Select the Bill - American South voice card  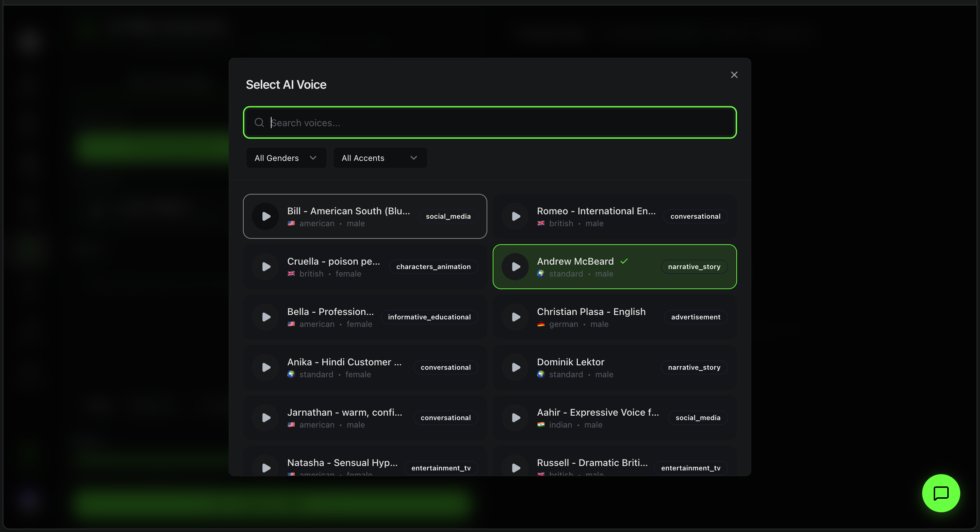pos(365,216)
